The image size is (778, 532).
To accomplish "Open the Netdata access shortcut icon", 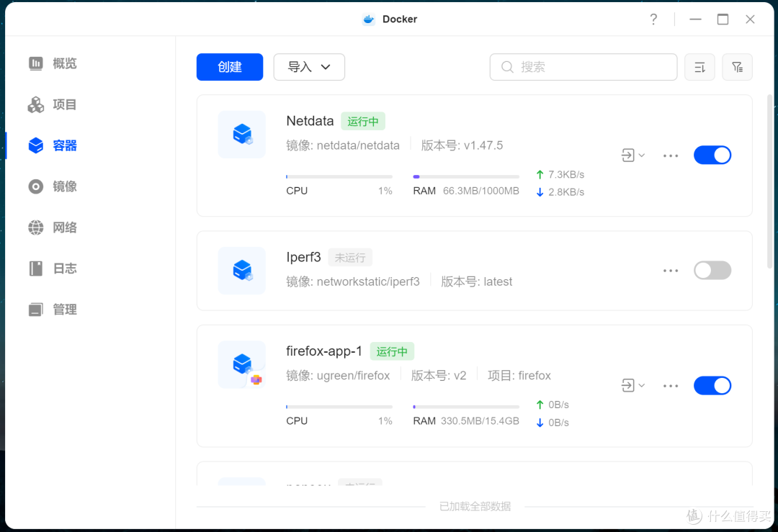I will tap(627, 155).
